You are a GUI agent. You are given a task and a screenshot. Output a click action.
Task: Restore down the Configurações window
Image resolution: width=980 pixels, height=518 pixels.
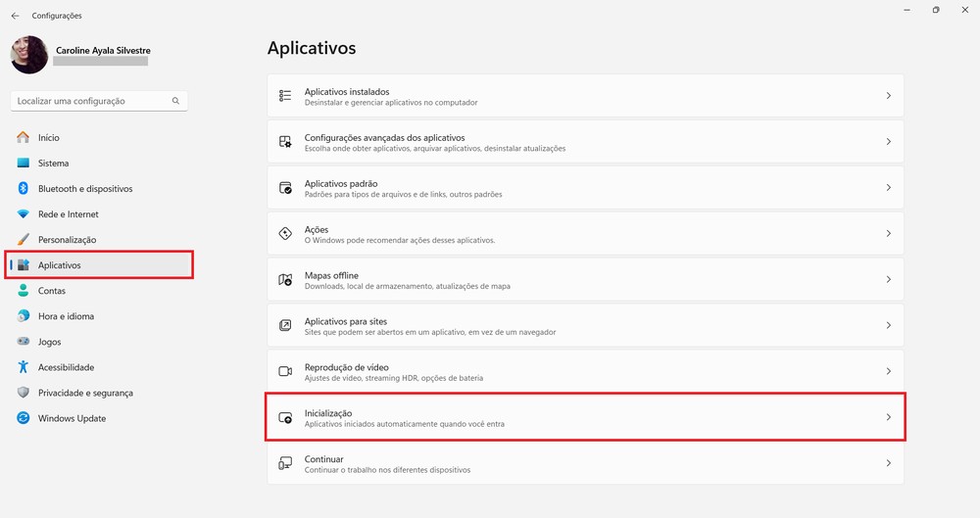[x=936, y=10]
